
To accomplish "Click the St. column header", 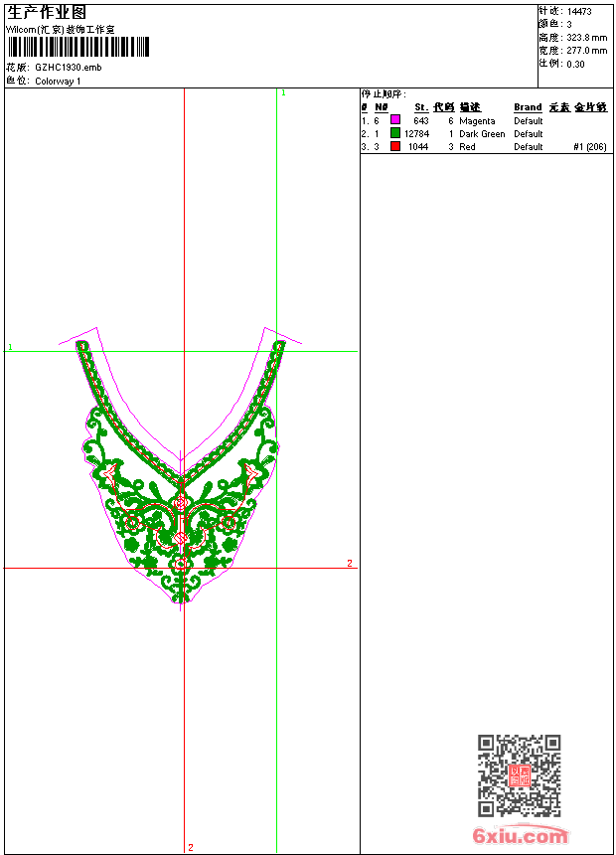I will (x=421, y=107).
